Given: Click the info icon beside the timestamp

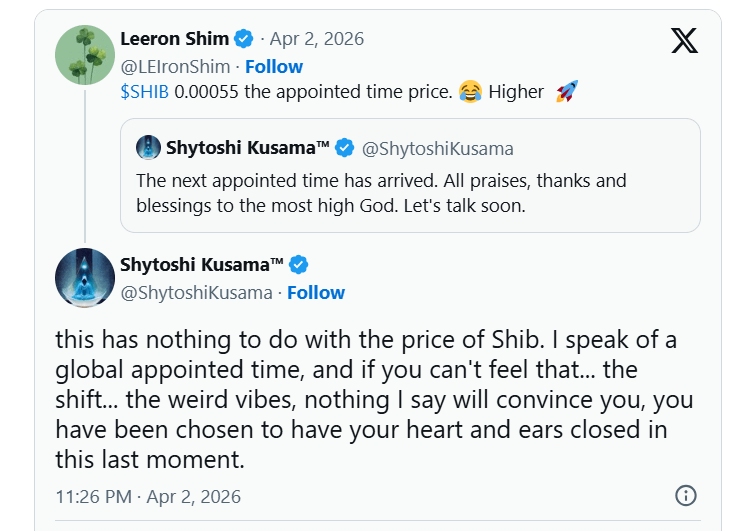Looking at the screenshot, I should [x=685, y=496].
